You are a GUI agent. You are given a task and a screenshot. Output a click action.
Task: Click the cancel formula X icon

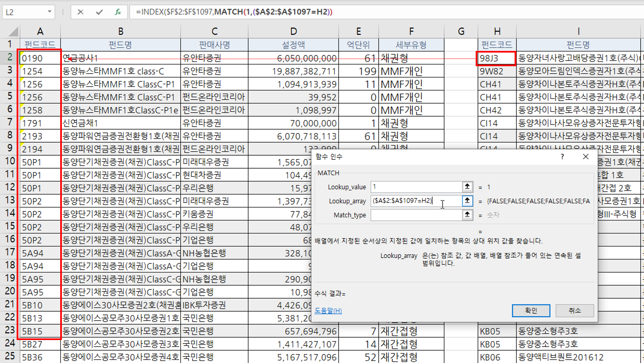[80, 12]
